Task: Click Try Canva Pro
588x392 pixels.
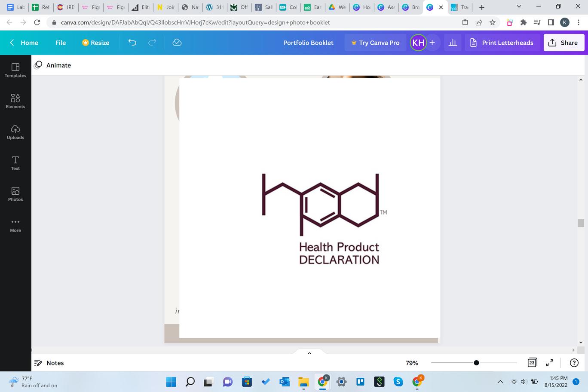Action: coord(375,43)
